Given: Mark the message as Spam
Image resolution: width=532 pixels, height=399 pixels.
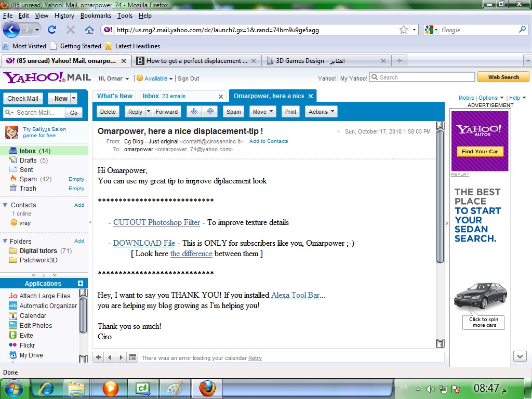Looking at the screenshot, I should click(233, 112).
